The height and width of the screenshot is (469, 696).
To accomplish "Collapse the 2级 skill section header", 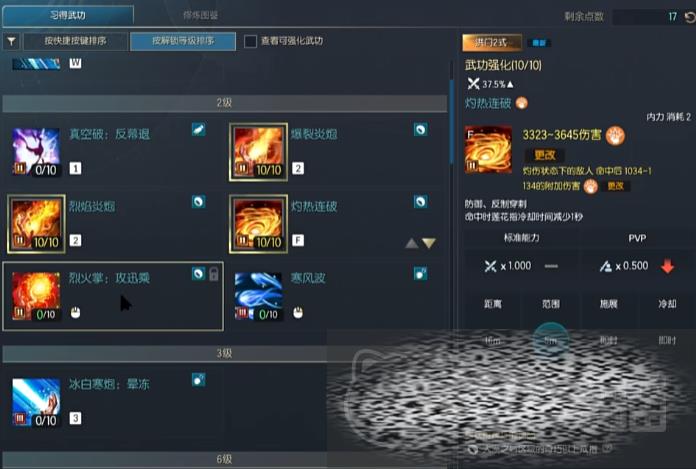I will click(x=225, y=103).
